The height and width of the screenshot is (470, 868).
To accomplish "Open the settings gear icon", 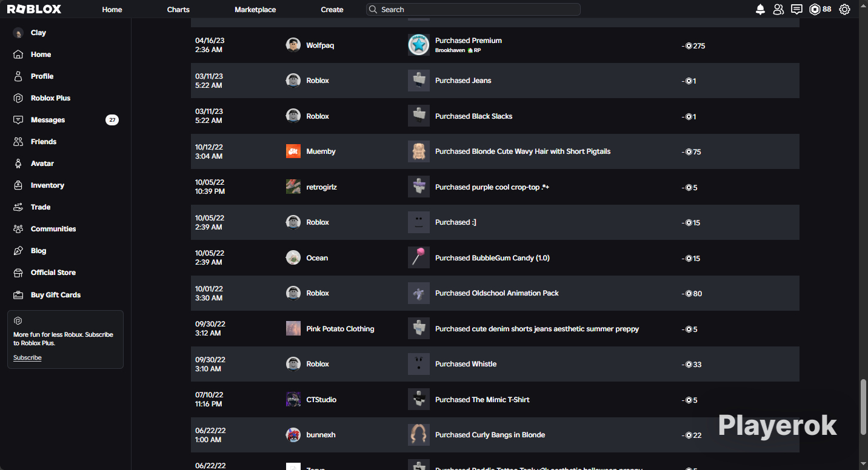I will click(844, 9).
